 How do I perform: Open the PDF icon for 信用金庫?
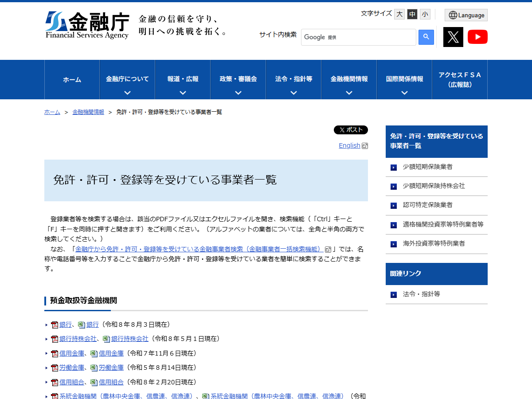(x=55, y=354)
